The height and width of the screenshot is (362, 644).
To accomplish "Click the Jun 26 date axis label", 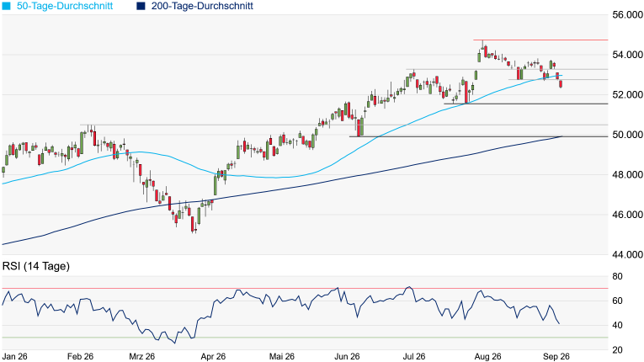I will point(347,356).
